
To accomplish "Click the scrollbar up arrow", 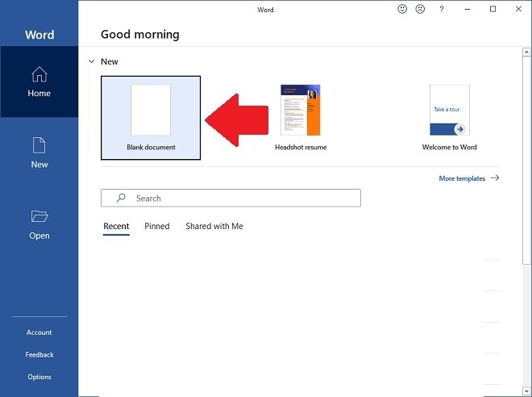I will (526, 52).
